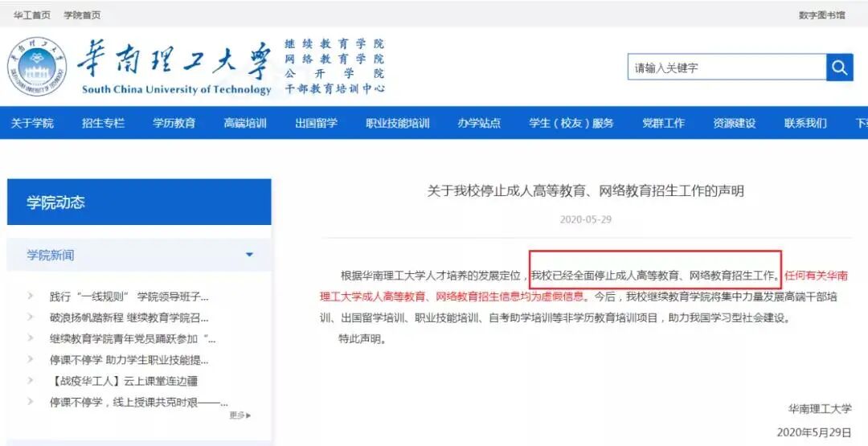Image resolution: width=868 pixels, height=446 pixels.
Task: Click the 继续教育学院 header text
Action: tap(334, 43)
